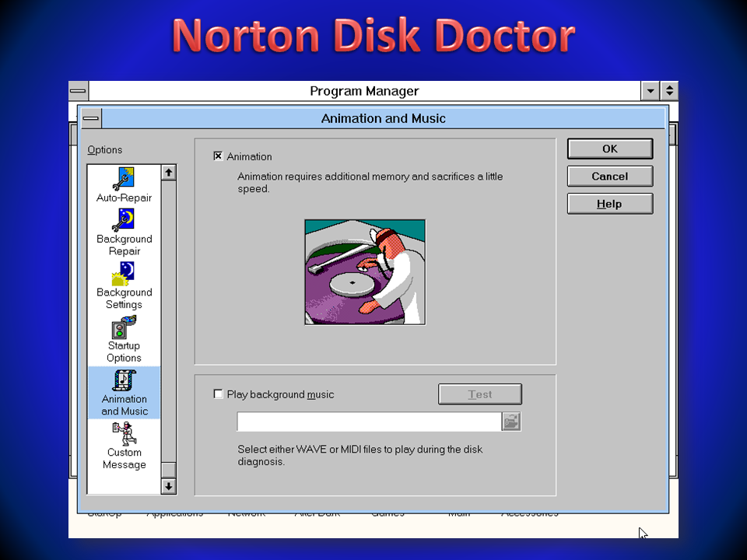Click the 'Select either WAVE or MIDI files' hint
The image size is (747, 560).
360,455
